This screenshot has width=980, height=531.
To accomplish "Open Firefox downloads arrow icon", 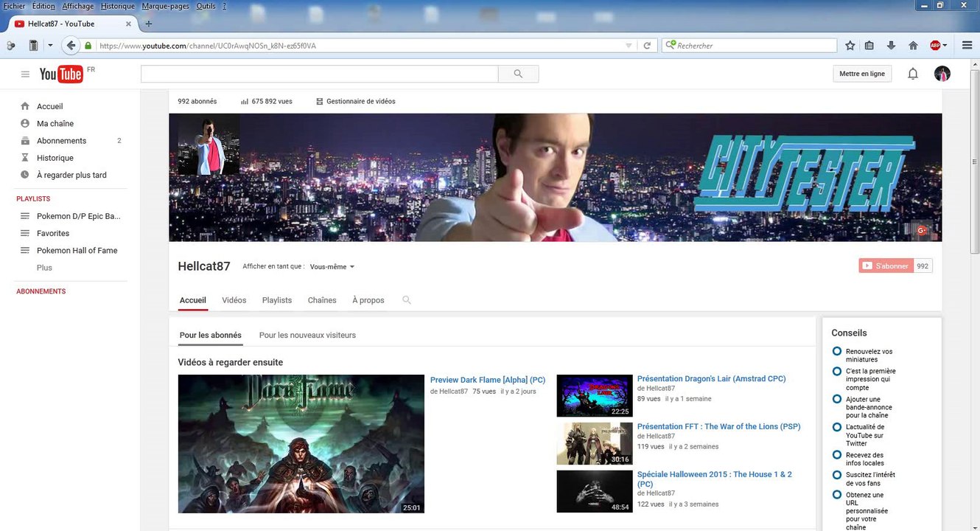I will click(891, 45).
